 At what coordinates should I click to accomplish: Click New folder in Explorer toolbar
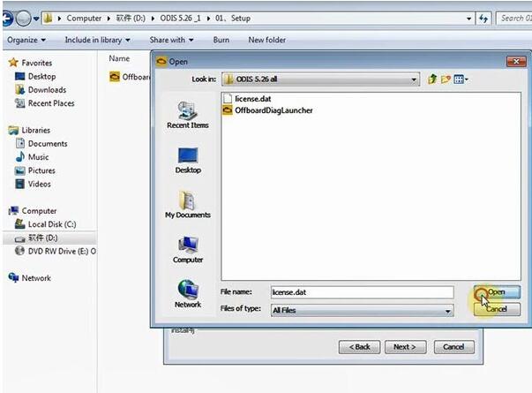(267, 40)
